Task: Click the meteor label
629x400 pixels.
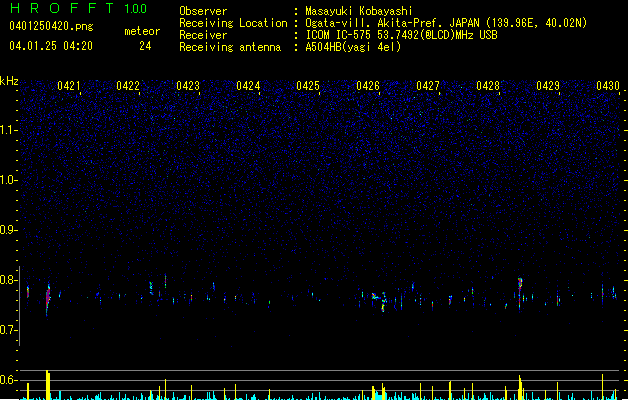Action: (142, 31)
